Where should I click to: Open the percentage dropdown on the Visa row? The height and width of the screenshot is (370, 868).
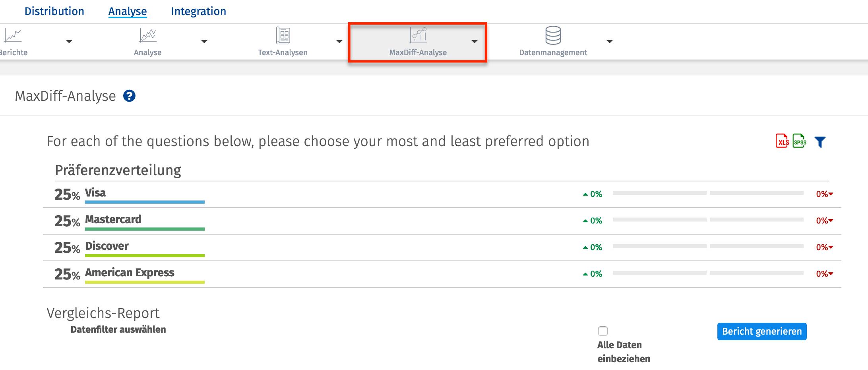point(824,194)
